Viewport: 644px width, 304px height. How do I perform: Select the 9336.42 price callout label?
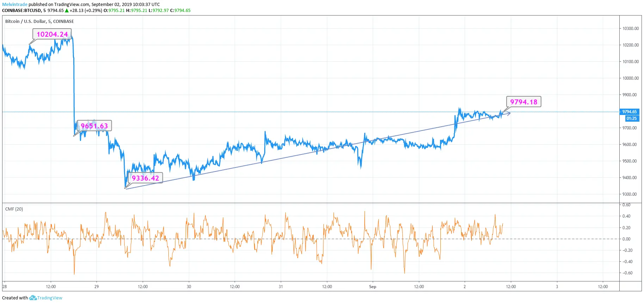(x=145, y=178)
